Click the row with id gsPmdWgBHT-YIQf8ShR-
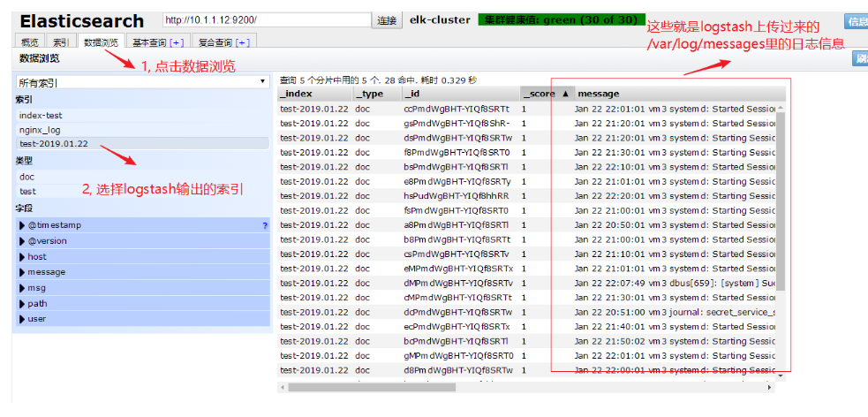 tap(527, 124)
